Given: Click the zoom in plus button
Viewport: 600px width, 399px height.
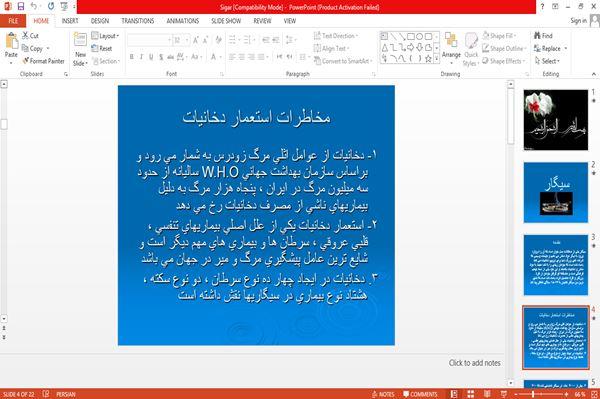Looking at the screenshot, I should 566,394.
